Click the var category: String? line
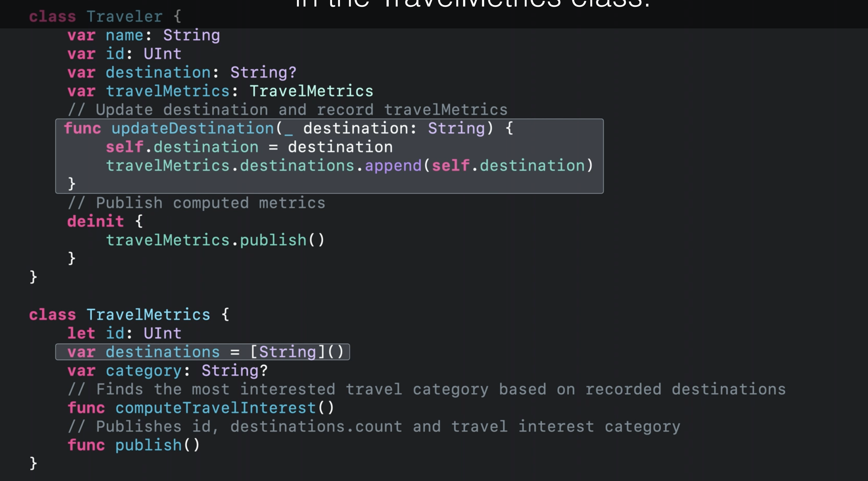The width and height of the screenshot is (868, 481). [x=167, y=371]
